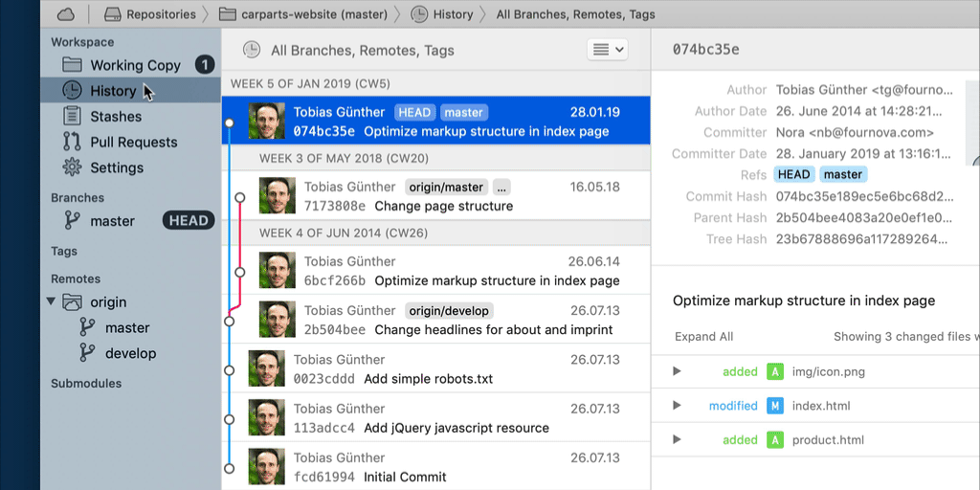Open the Working Copy folder icon
This screenshot has height=490, width=980.
click(x=72, y=65)
